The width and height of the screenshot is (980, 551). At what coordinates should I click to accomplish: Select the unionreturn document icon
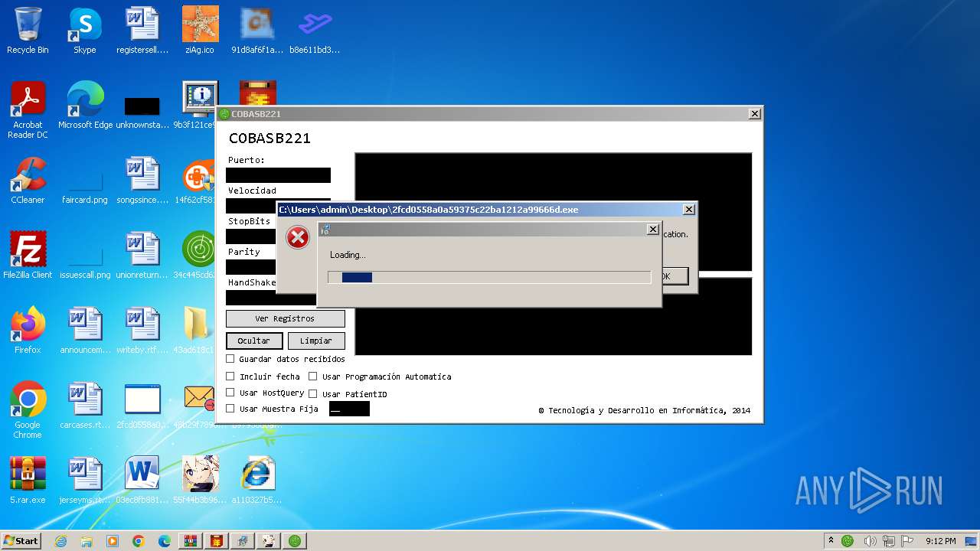pyautogui.click(x=142, y=255)
